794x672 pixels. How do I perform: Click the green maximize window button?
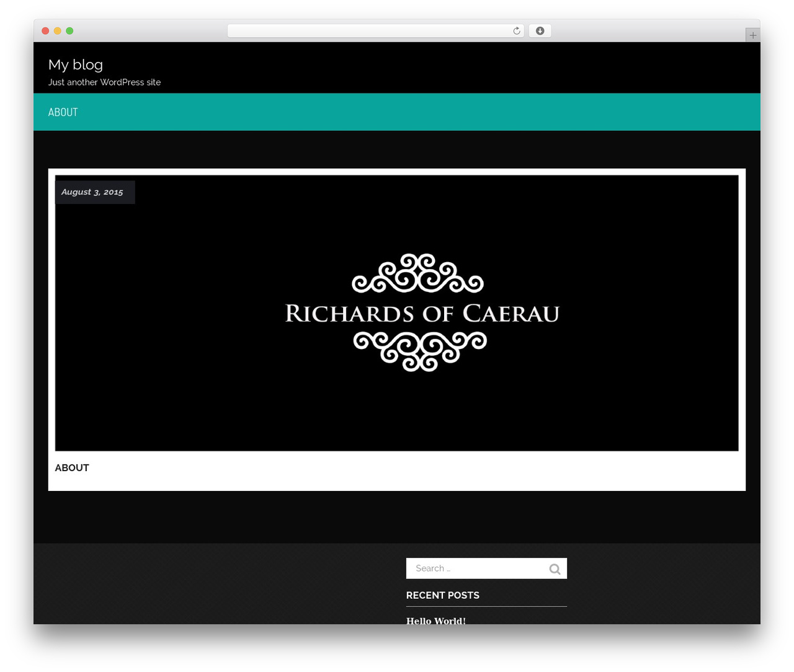click(69, 31)
